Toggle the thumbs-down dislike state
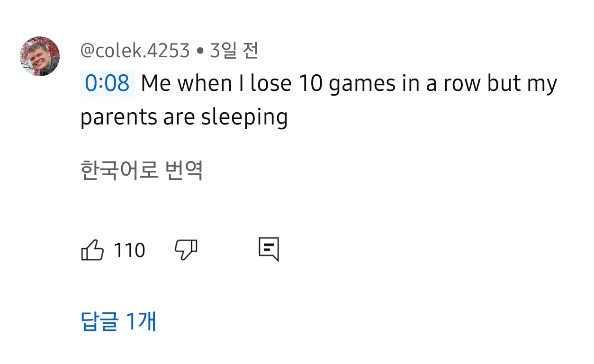 [x=186, y=249]
